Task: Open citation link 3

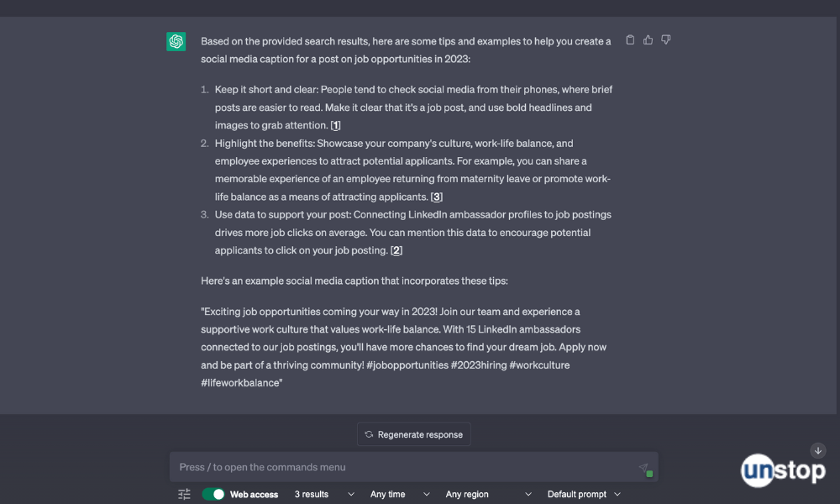Action: point(437,196)
